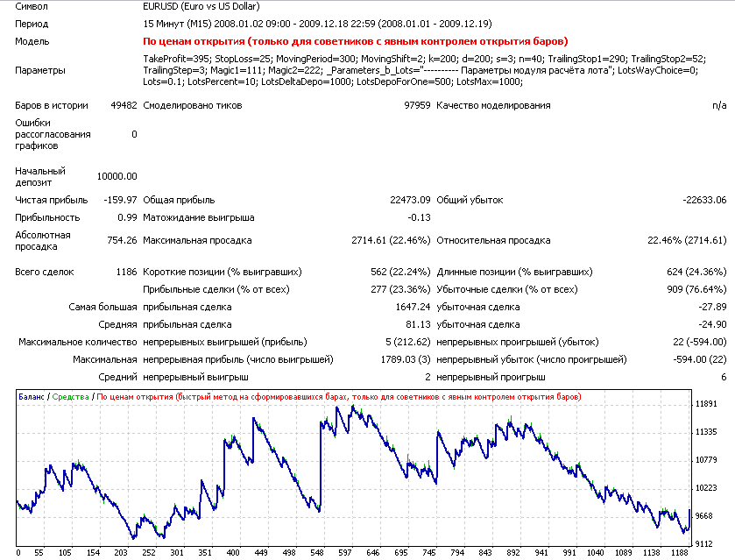Click profit trades value '277 (23.36%)'
Image resolution: width=735 pixels, height=560 pixels.
pyautogui.click(x=400, y=289)
